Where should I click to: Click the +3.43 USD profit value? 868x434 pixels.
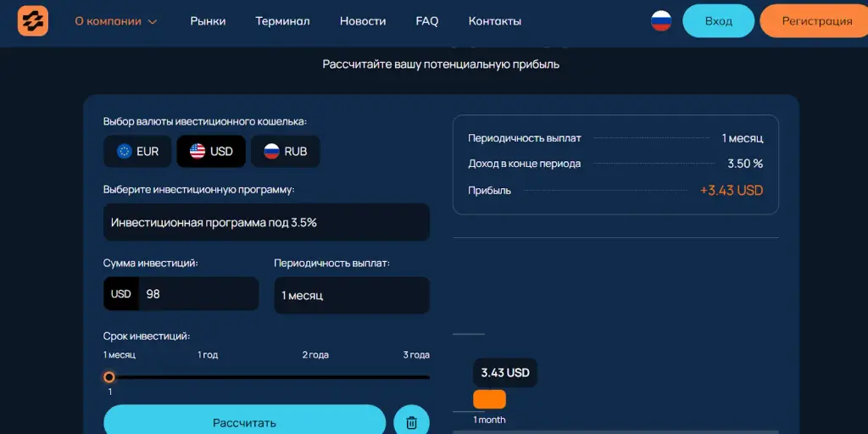732,191
